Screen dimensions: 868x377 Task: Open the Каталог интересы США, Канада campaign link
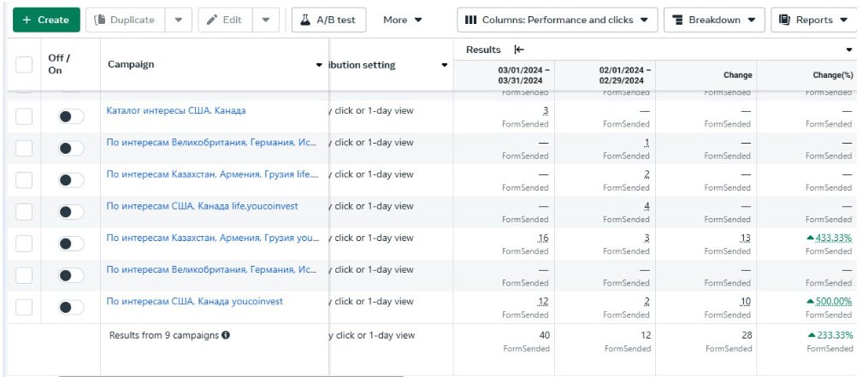[175, 110]
